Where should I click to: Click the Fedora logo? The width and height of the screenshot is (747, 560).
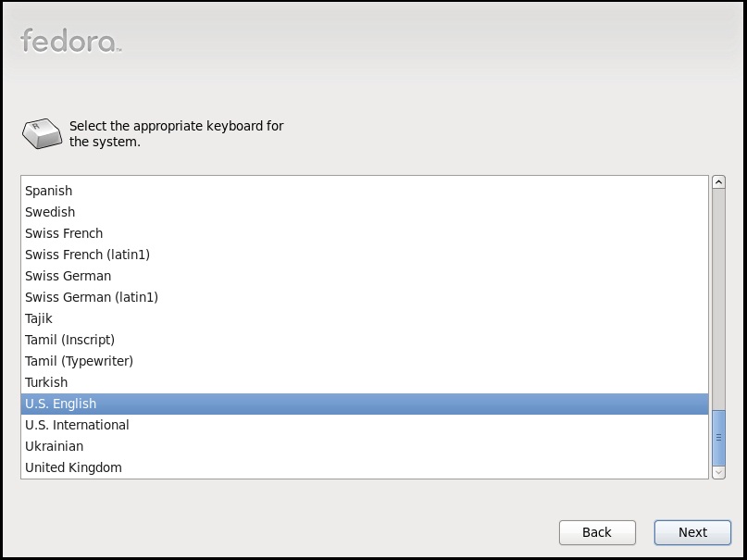(x=71, y=41)
